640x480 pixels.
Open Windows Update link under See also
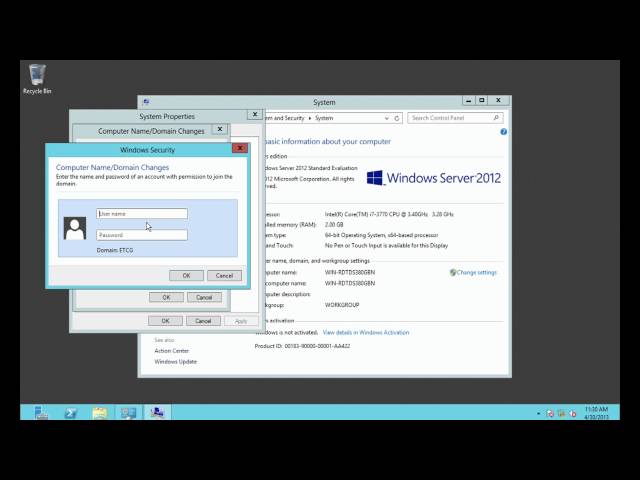click(x=176, y=362)
